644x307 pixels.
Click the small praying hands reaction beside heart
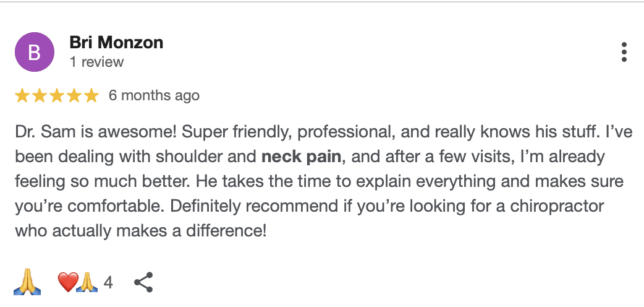(87, 282)
